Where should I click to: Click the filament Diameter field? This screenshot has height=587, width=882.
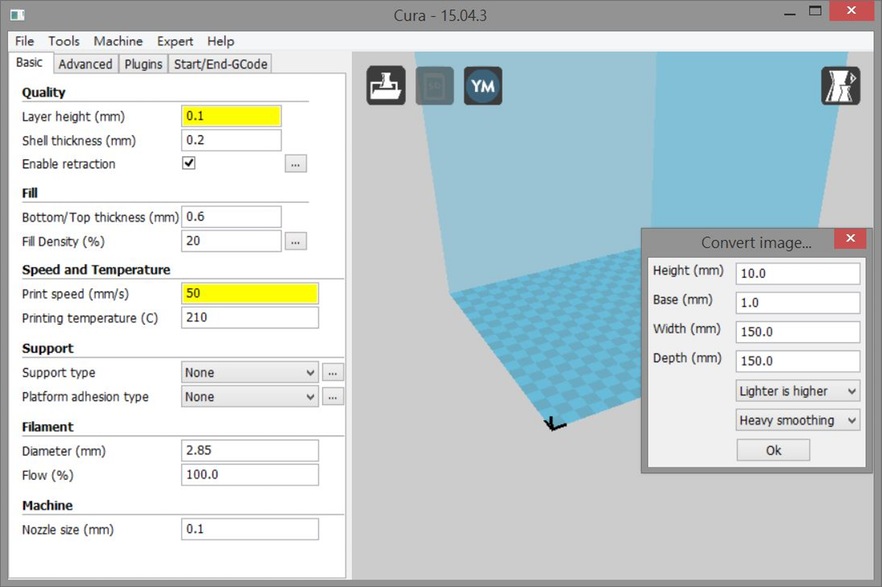[250, 450]
